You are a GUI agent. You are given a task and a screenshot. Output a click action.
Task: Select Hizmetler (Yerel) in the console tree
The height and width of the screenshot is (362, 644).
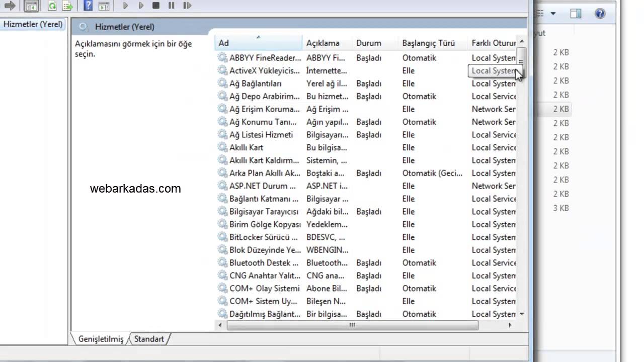(33, 24)
